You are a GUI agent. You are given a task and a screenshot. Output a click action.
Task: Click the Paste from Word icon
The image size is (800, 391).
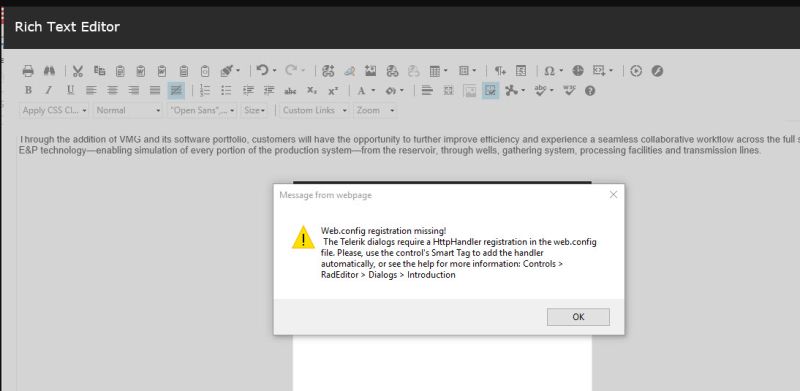141,71
